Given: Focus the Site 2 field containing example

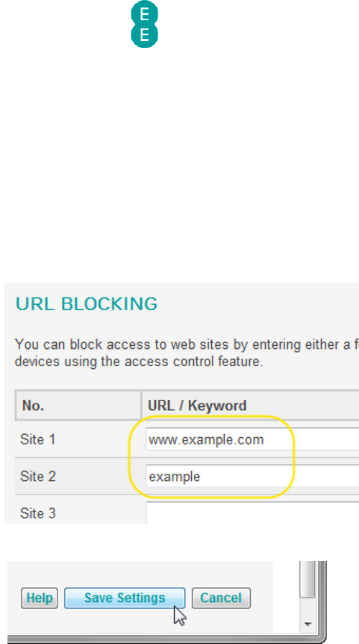Looking at the screenshot, I should point(252,477).
